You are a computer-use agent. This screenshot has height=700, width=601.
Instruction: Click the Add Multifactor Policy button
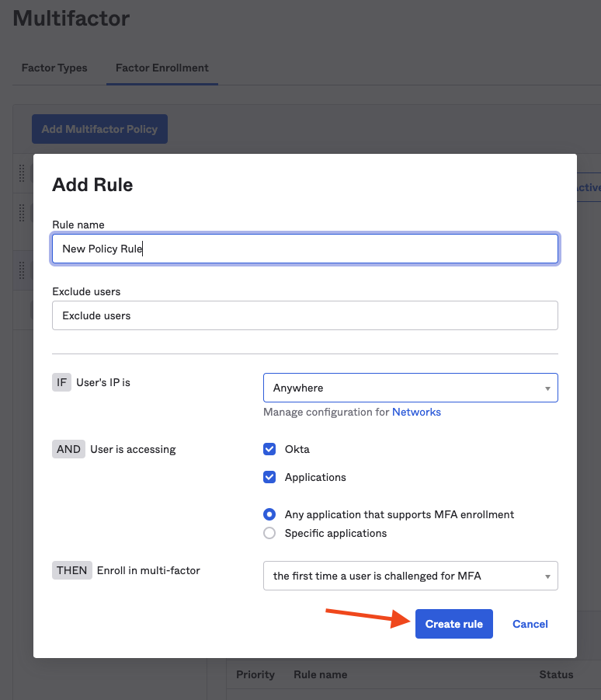point(99,129)
